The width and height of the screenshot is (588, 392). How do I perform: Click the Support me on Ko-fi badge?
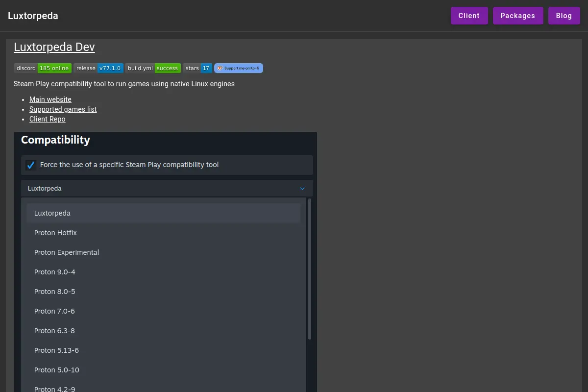click(x=239, y=68)
